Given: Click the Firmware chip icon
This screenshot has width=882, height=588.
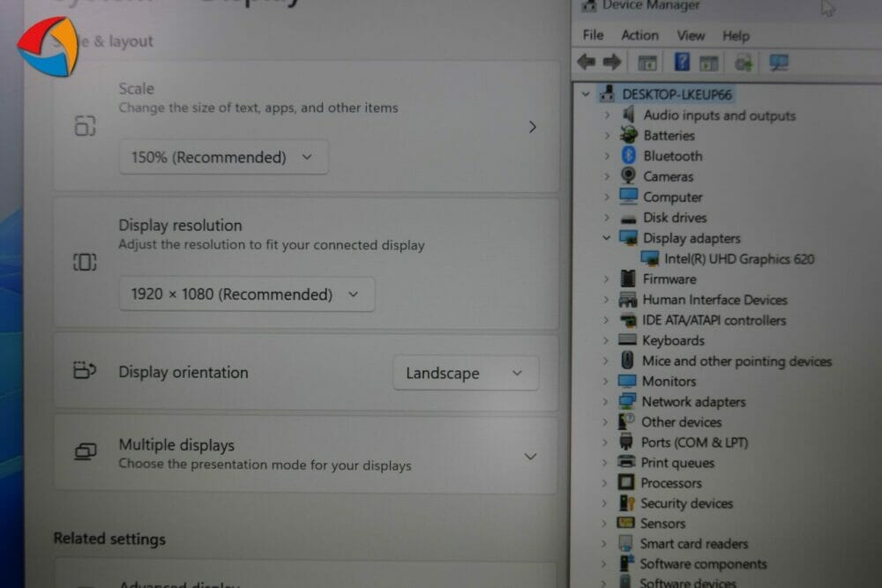Looking at the screenshot, I should [628, 279].
